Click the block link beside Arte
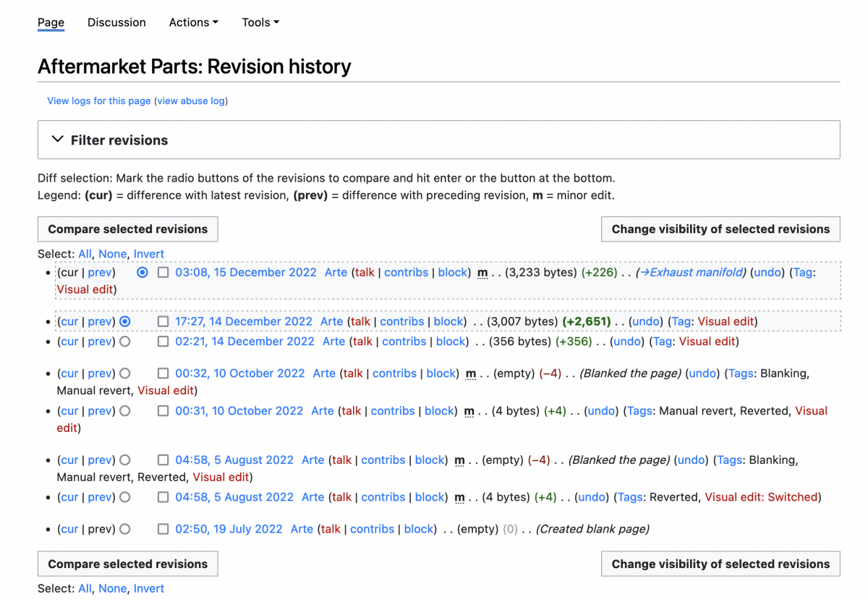This screenshot has width=868, height=602. point(452,272)
